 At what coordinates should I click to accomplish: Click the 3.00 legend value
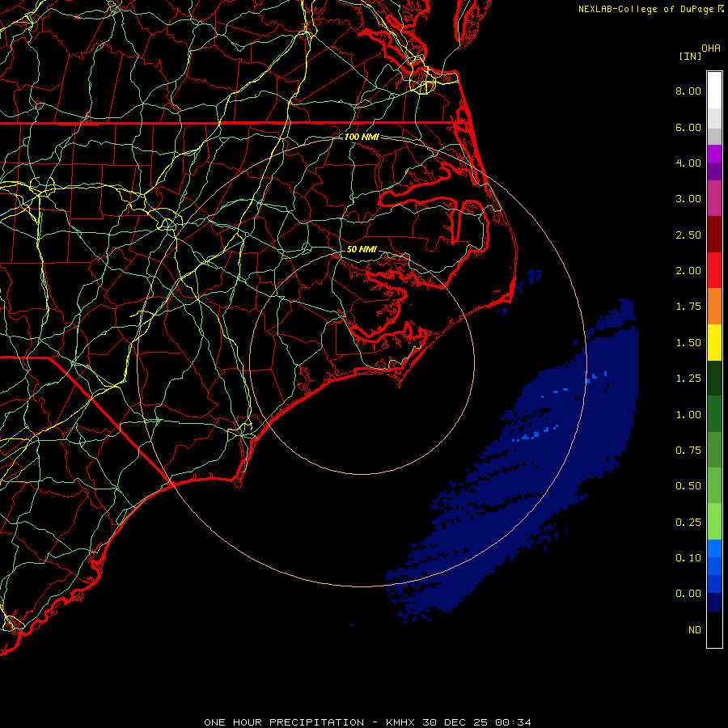pos(688,199)
